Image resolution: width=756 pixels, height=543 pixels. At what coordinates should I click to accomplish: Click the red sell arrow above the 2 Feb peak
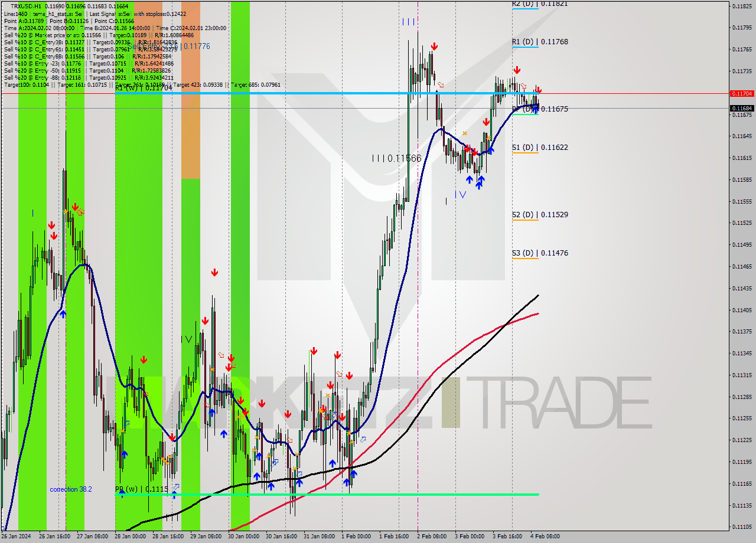[434, 46]
